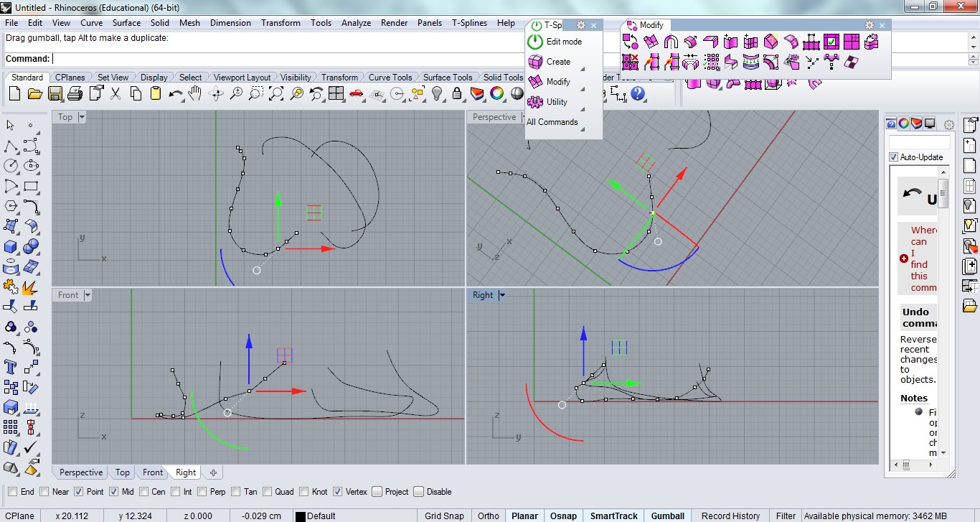The image size is (980, 522).
Task: Click the color wheel Render material icon
Action: click(496, 93)
